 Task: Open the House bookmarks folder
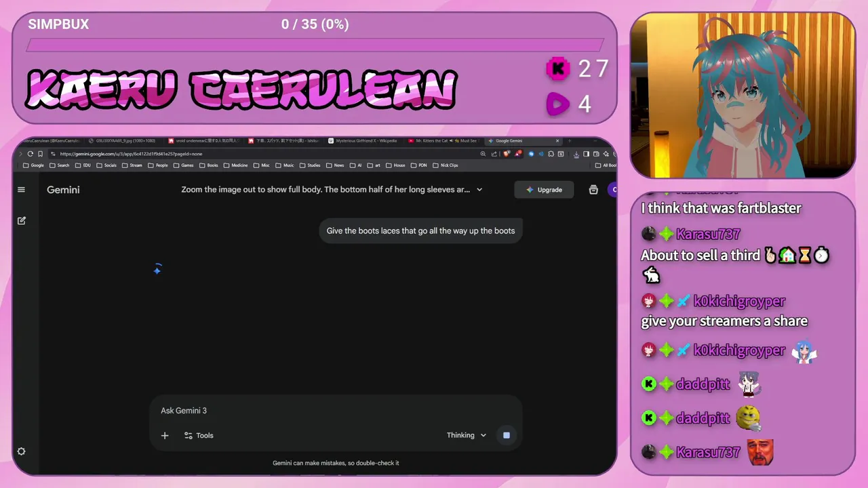coord(395,165)
